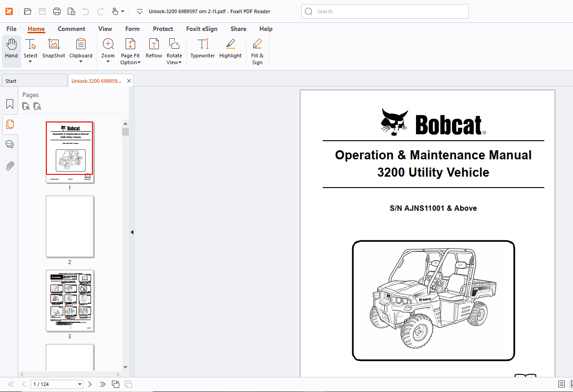Screen dimensions: 573x392
Task: Open the View ribbon tab
Action: (105, 29)
